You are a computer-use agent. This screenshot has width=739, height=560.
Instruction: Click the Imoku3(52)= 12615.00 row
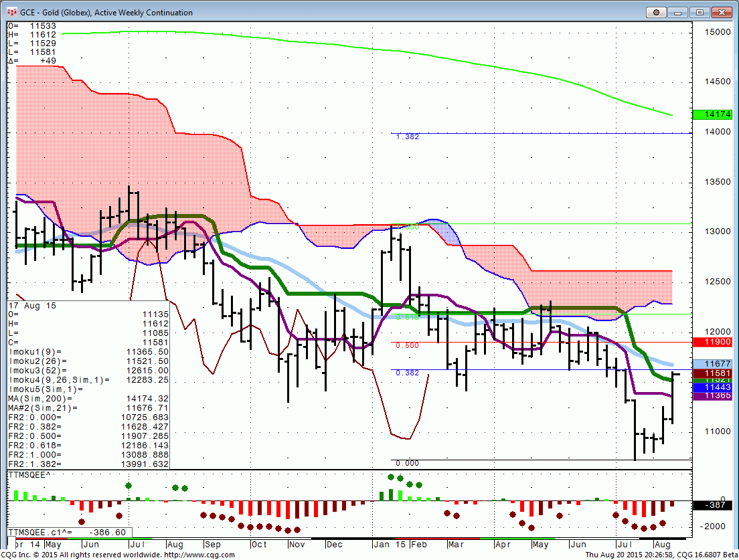coord(88,371)
